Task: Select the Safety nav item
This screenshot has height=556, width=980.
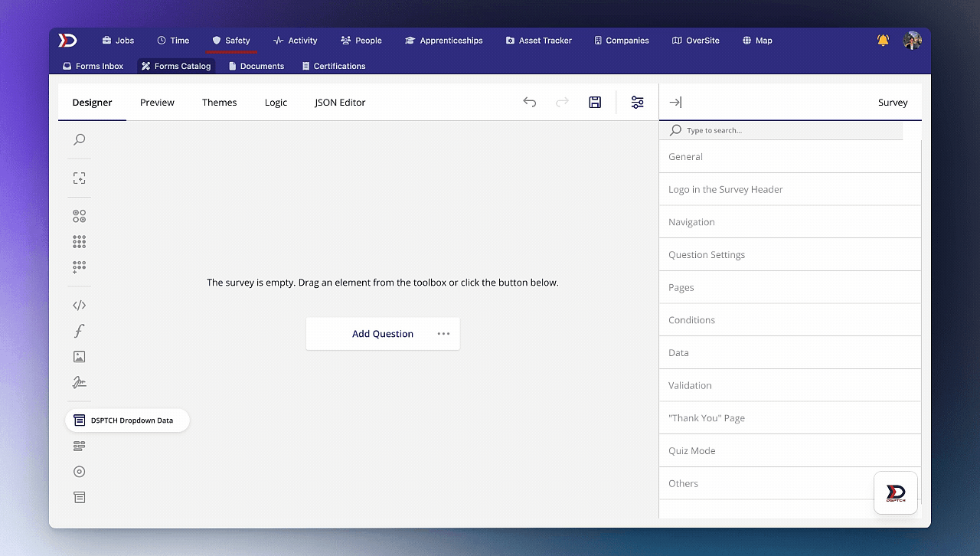Action: coord(231,41)
